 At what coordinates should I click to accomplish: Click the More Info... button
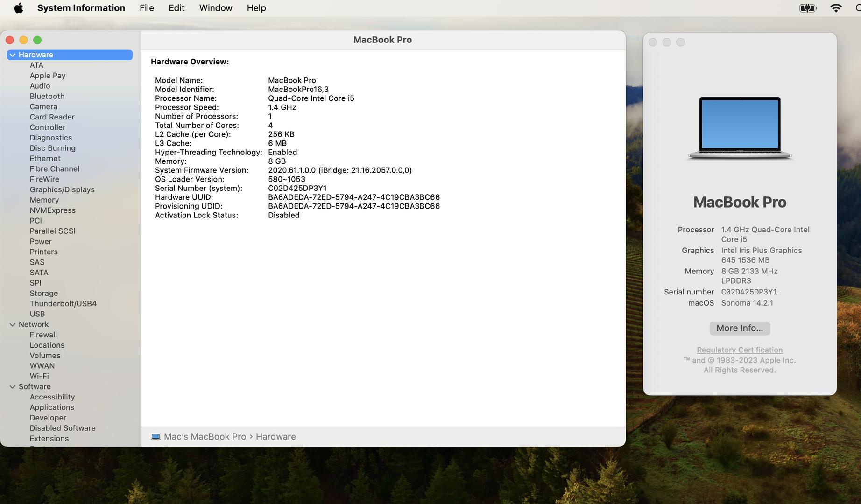(x=740, y=328)
